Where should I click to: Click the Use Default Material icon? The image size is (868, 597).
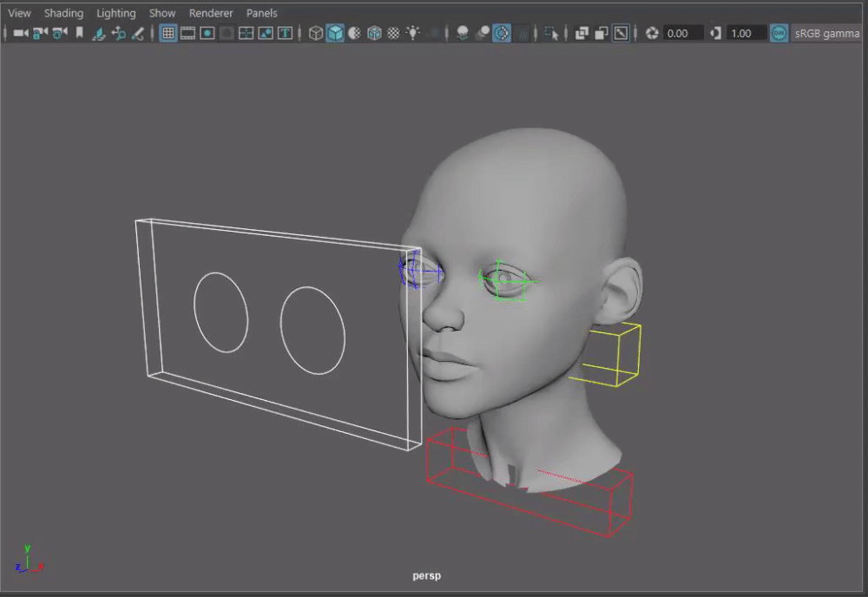click(354, 33)
